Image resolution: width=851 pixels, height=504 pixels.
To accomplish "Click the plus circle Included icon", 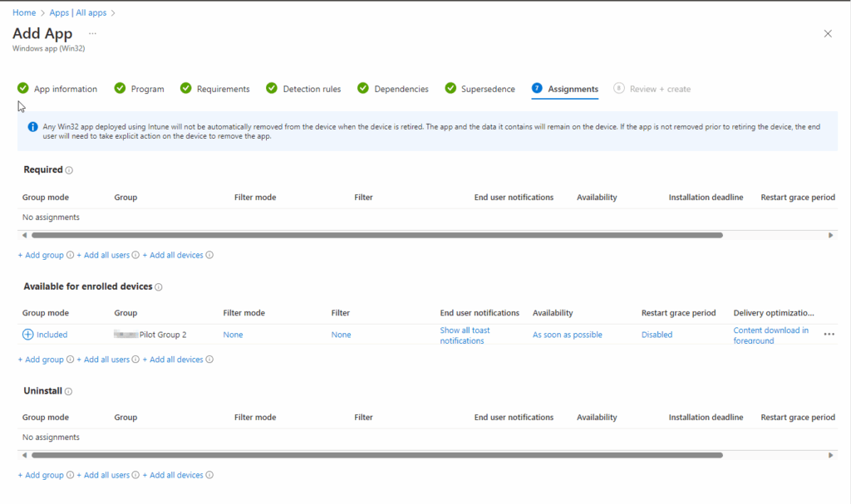I will (27, 335).
